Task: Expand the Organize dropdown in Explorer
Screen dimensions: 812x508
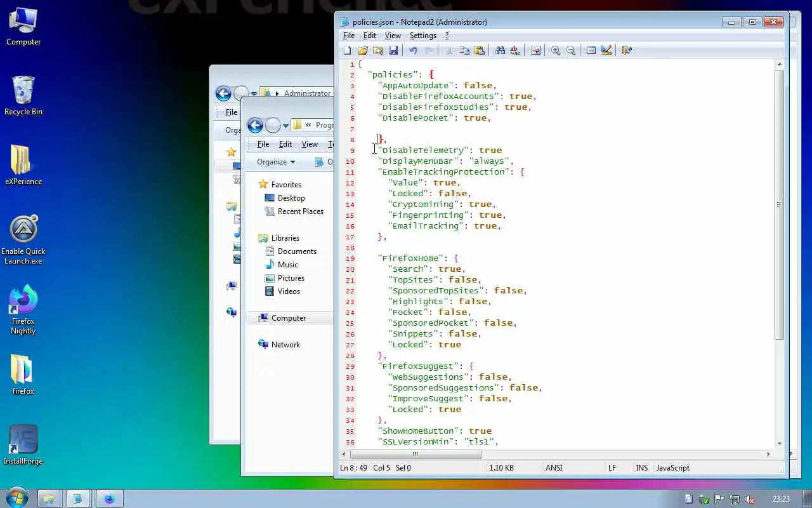Action: click(x=276, y=162)
